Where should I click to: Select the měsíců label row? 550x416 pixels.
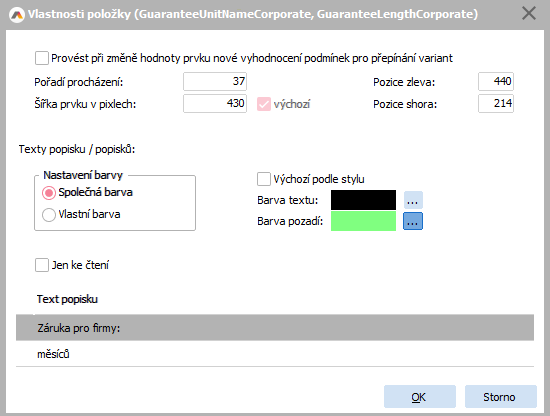[x=275, y=354]
